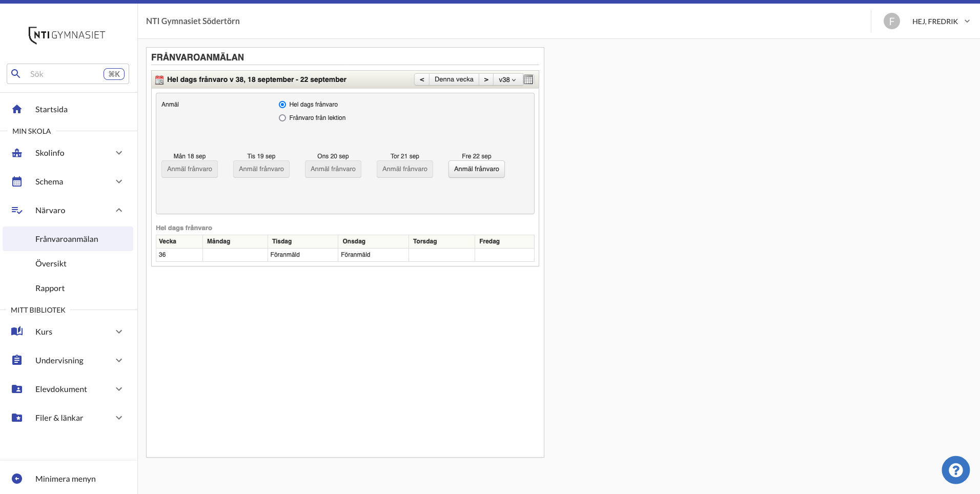Click the Undervisning clipboard icon

[x=17, y=360]
